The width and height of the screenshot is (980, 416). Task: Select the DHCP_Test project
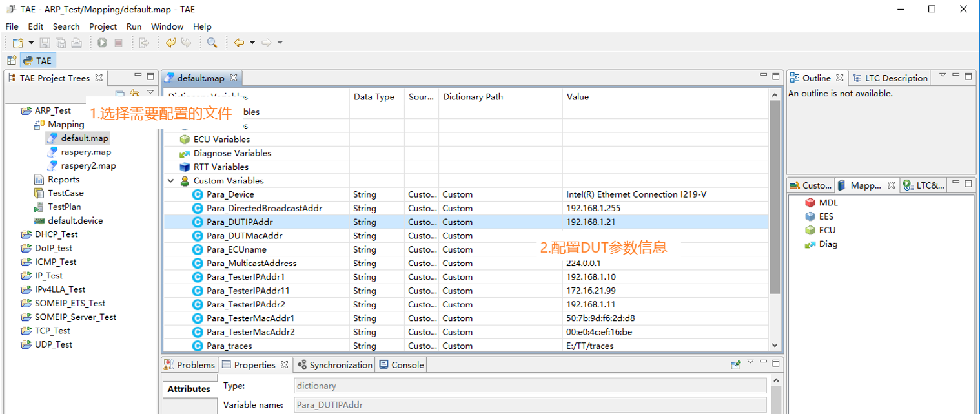click(49, 234)
